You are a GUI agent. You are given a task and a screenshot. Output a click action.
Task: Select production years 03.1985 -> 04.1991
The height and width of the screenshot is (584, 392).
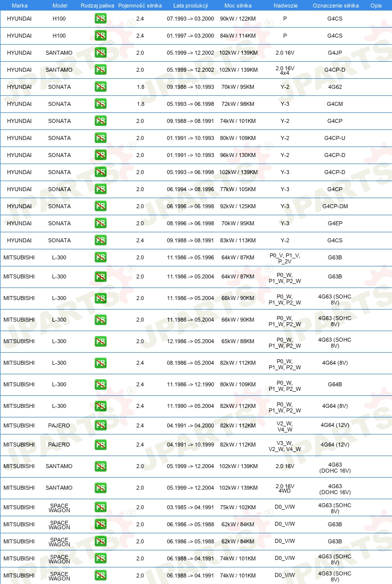[190, 507]
